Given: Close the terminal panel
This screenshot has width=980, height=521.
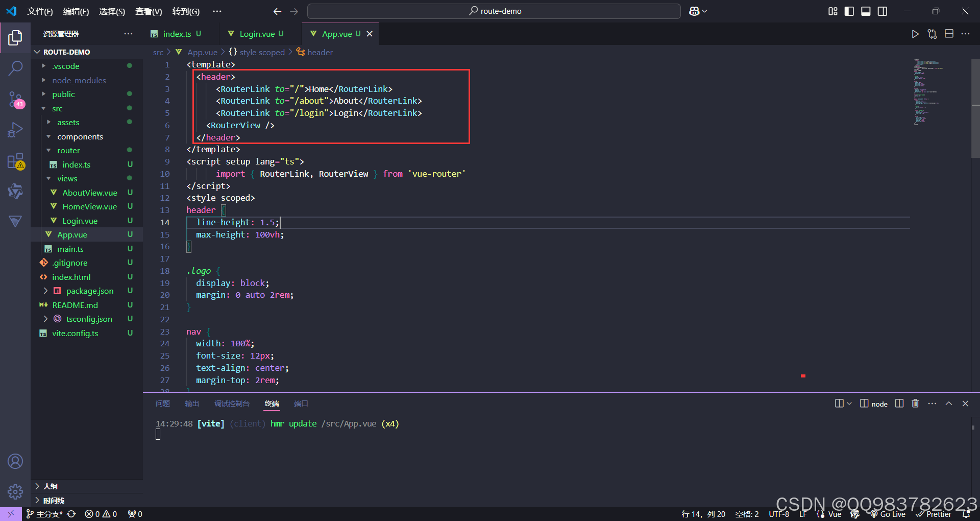Looking at the screenshot, I should (x=965, y=404).
